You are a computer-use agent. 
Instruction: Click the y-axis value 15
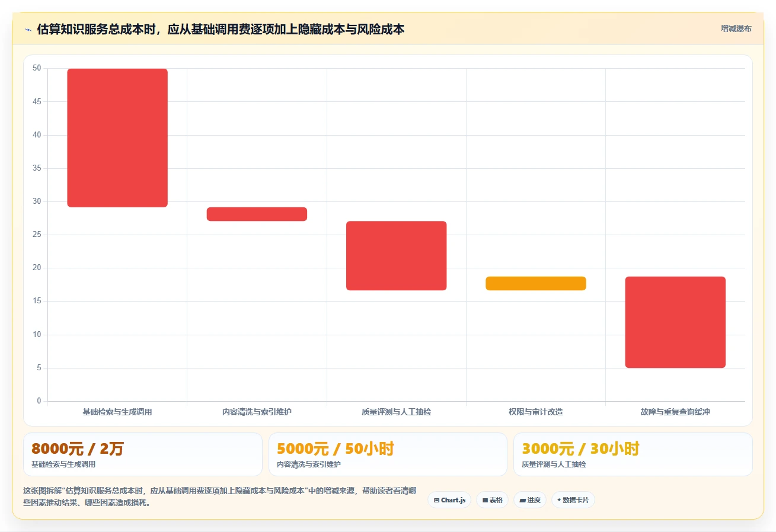coord(37,301)
